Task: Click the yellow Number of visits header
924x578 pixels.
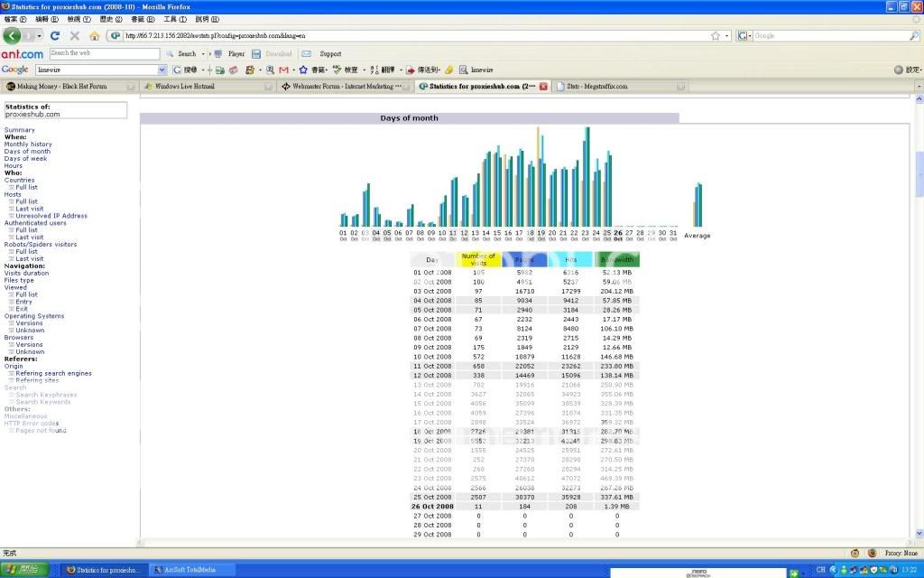Action: (478, 260)
